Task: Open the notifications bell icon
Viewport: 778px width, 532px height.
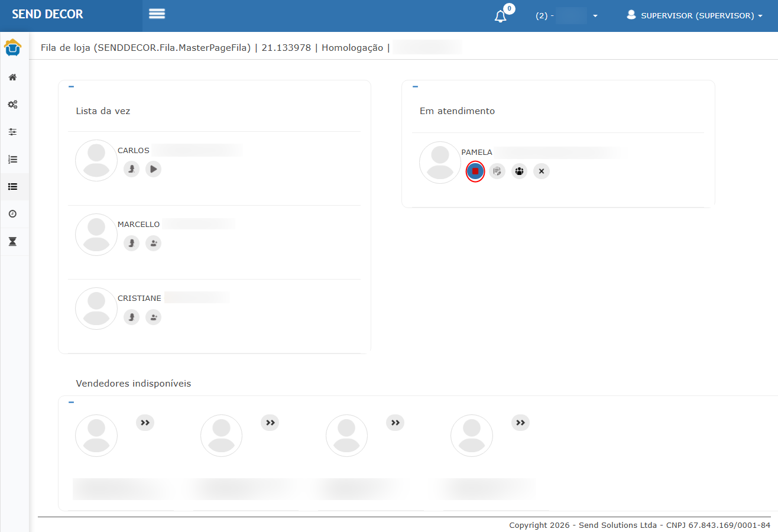Action: coord(501,16)
